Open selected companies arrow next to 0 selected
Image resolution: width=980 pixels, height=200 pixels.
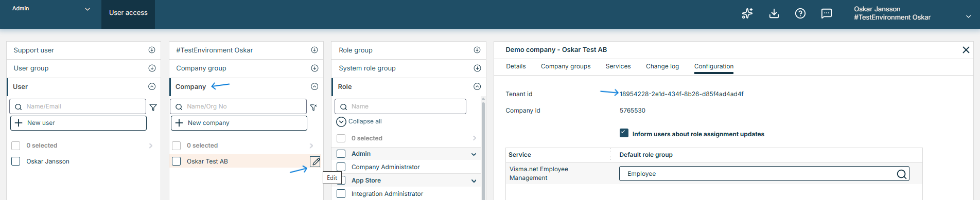tap(311, 146)
